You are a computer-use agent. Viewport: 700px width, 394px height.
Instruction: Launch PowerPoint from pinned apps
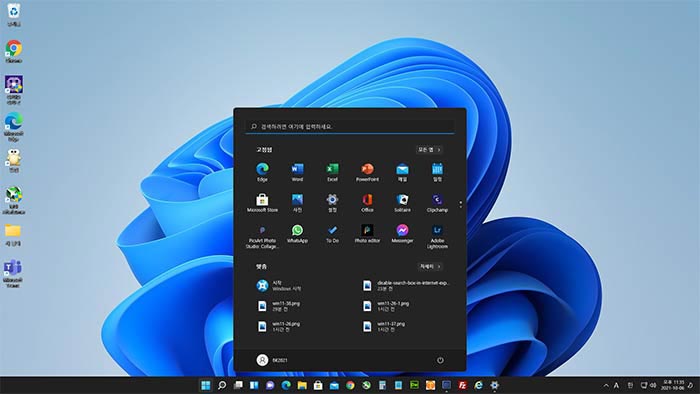click(x=367, y=172)
